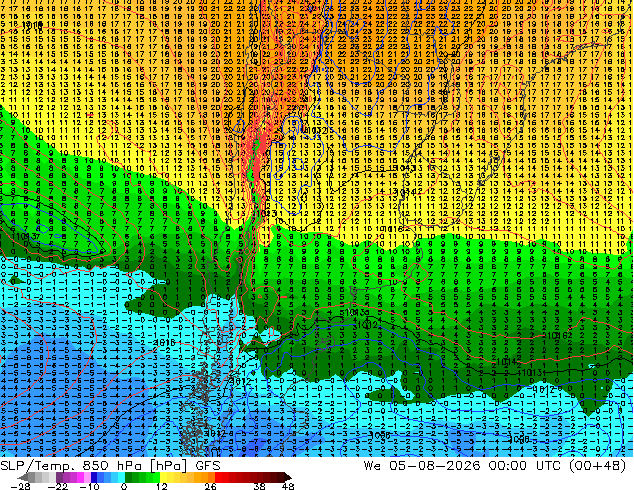The image size is (634, 490).
Task: Click the "SLP/Temp. 850 hPa [hPa] GFS" title
Action: [x=110, y=466]
